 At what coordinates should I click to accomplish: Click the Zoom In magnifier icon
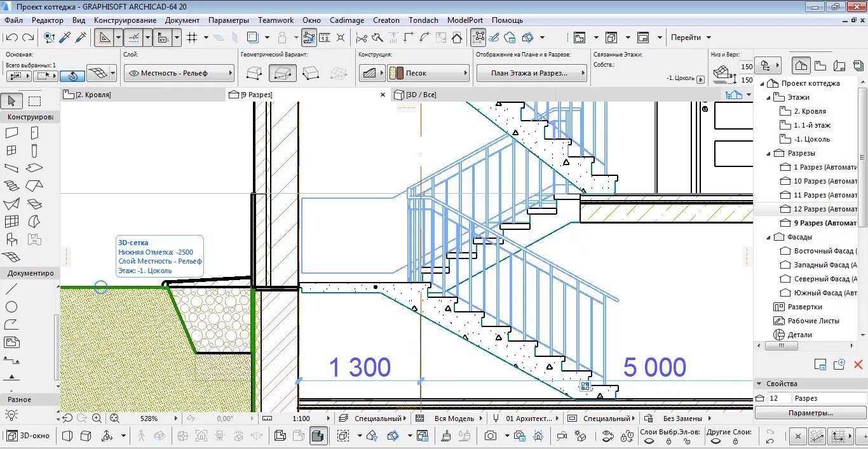(x=97, y=419)
